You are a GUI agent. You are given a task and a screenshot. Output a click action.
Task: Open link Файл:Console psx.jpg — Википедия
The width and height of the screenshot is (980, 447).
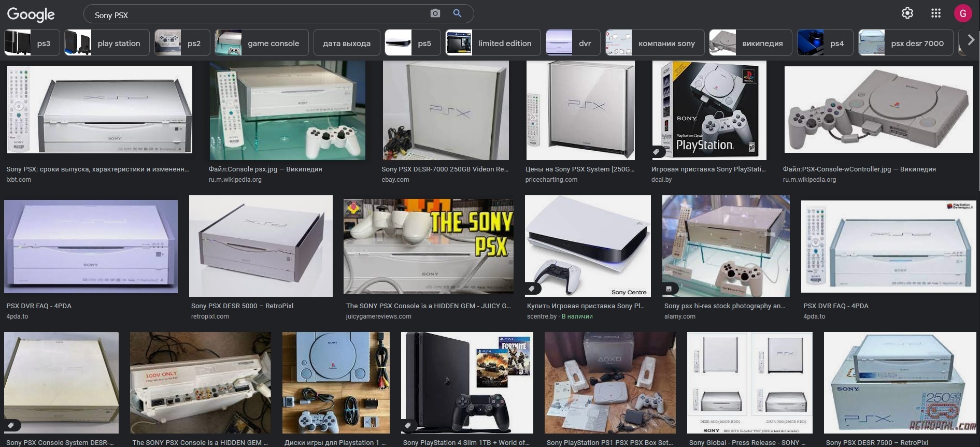click(x=265, y=169)
